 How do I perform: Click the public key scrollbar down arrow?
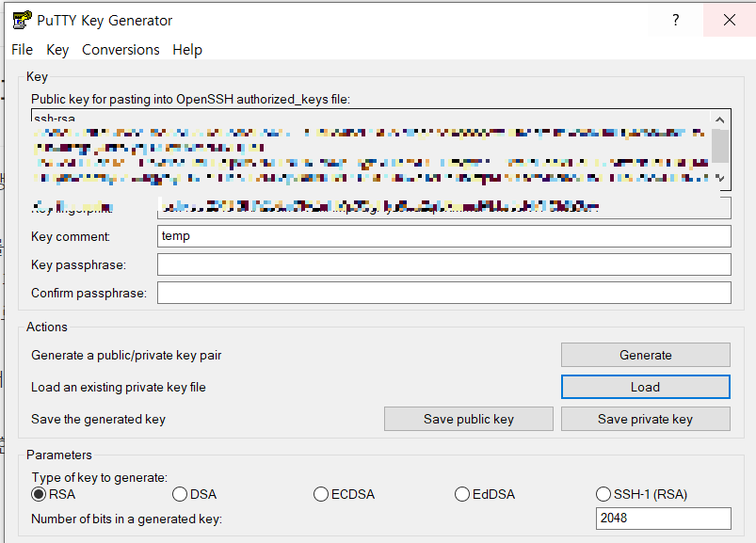point(720,179)
